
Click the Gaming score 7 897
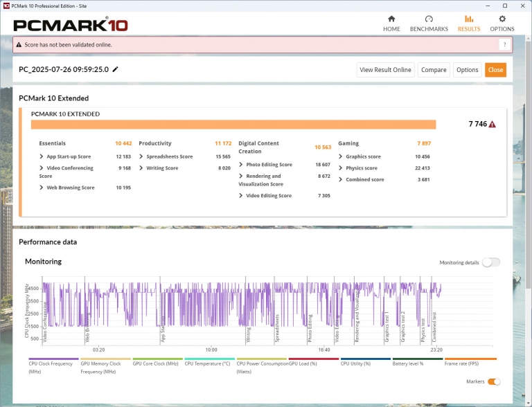tap(424, 143)
